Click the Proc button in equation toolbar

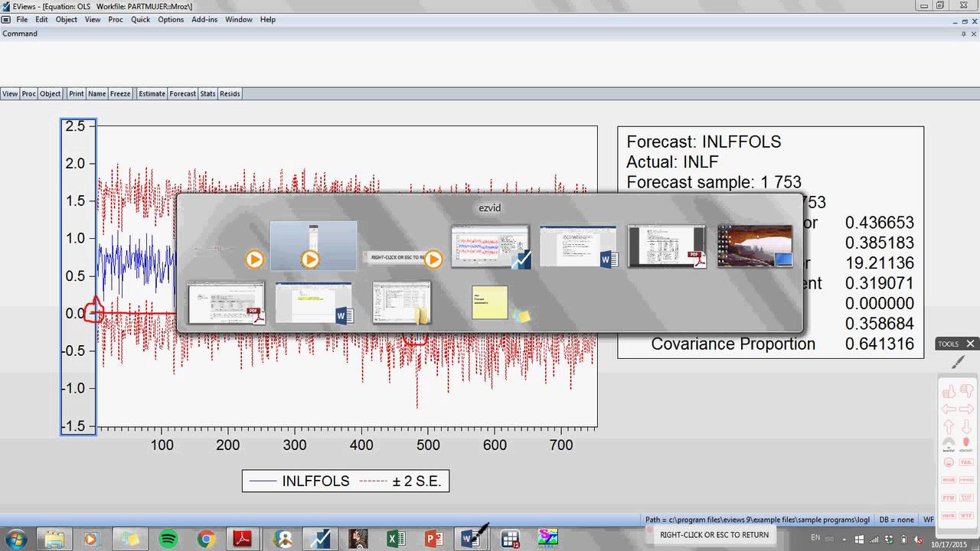pyautogui.click(x=29, y=94)
